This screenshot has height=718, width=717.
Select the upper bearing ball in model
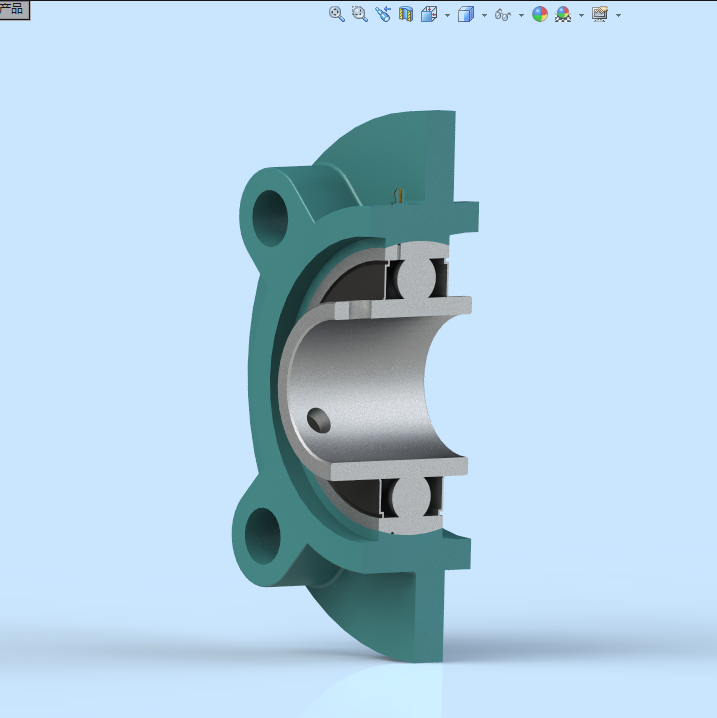click(x=417, y=277)
